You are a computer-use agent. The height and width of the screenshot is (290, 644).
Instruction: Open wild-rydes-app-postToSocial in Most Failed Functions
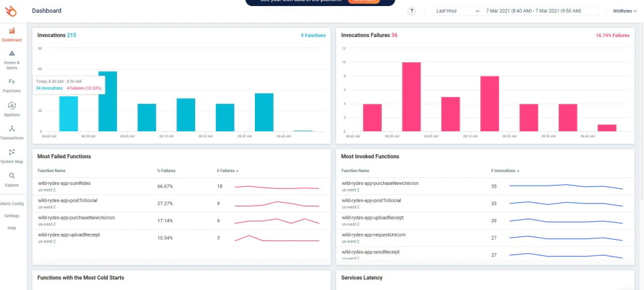67,200
